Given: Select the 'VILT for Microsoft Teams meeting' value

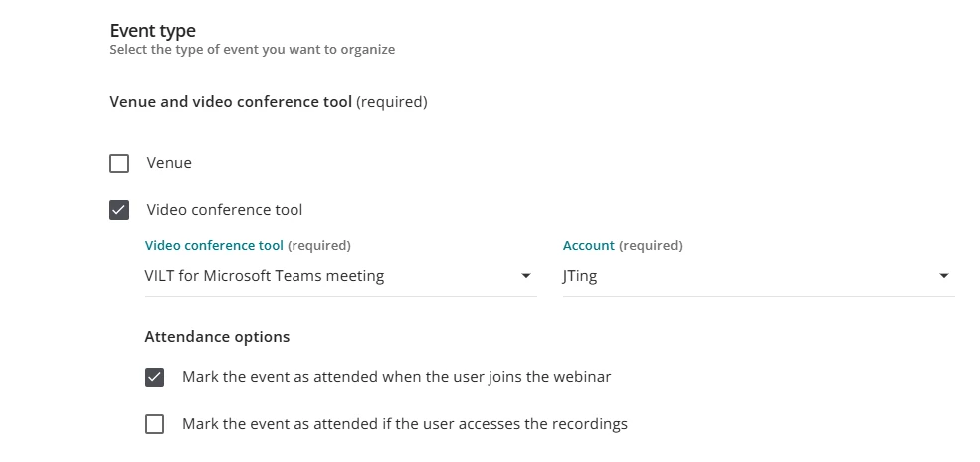Looking at the screenshot, I should pos(265,276).
